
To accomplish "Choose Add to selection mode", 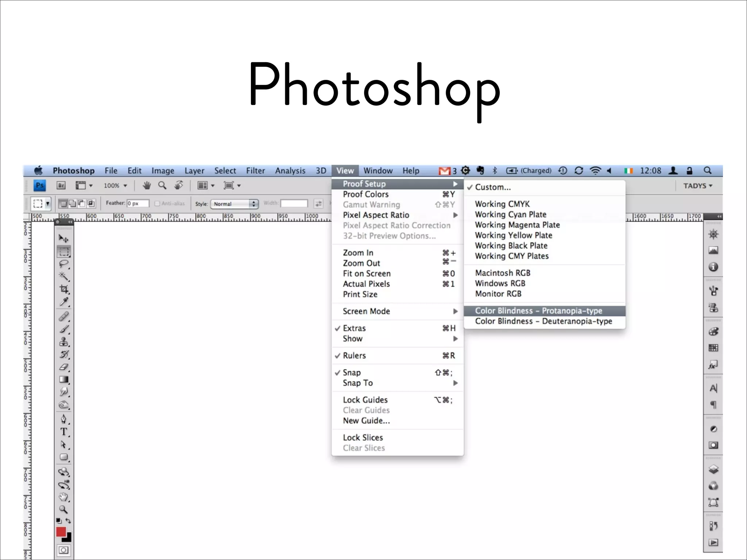I will coord(73,203).
